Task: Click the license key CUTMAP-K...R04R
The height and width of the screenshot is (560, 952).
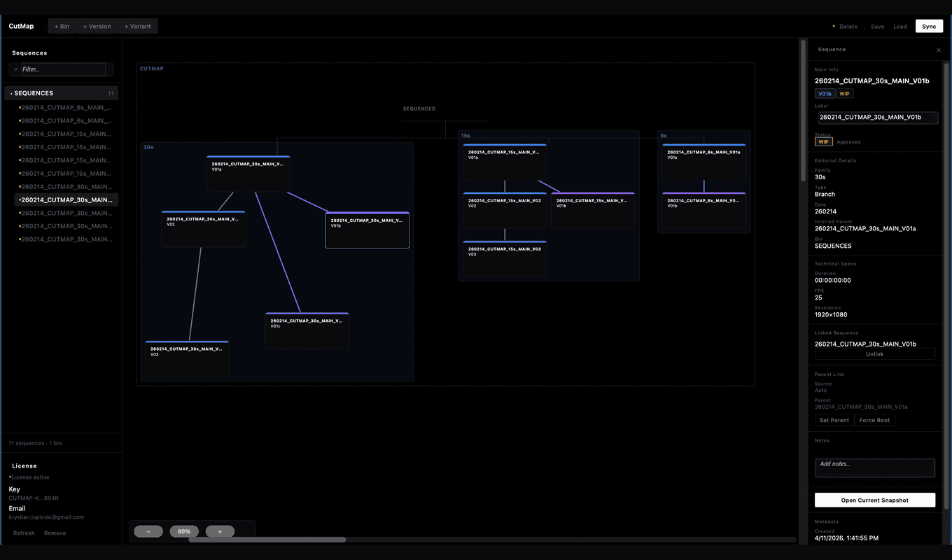Action: pos(34,498)
